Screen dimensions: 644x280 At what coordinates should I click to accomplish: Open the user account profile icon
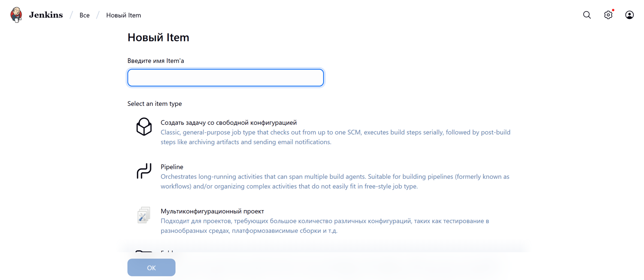tap(629, 15)
